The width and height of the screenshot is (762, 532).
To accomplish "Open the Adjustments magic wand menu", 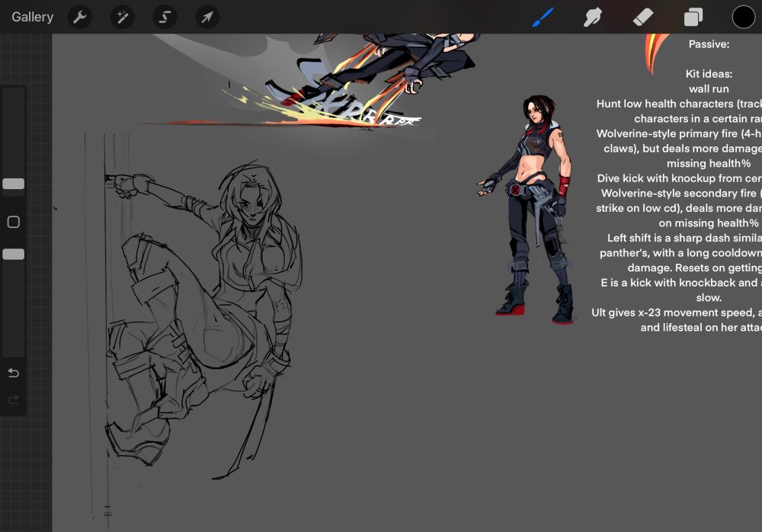I will coord(122,17).
